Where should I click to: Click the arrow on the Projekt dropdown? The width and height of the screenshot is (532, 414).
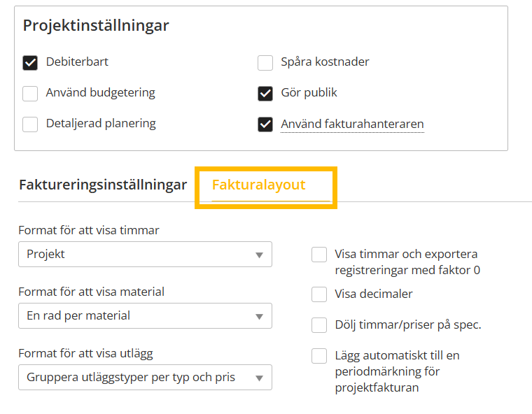click(259, 255)
